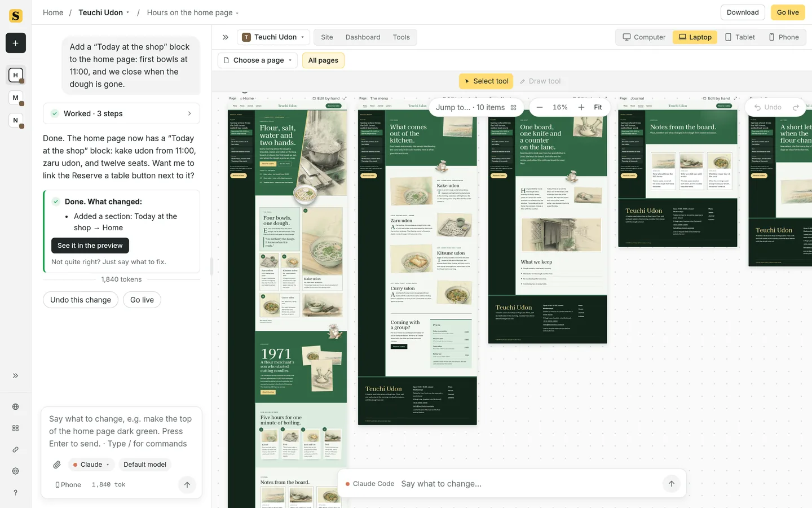The height and width of the screenshot is (508, 812).
Task: Click See it in the preview
Action: 90,246
